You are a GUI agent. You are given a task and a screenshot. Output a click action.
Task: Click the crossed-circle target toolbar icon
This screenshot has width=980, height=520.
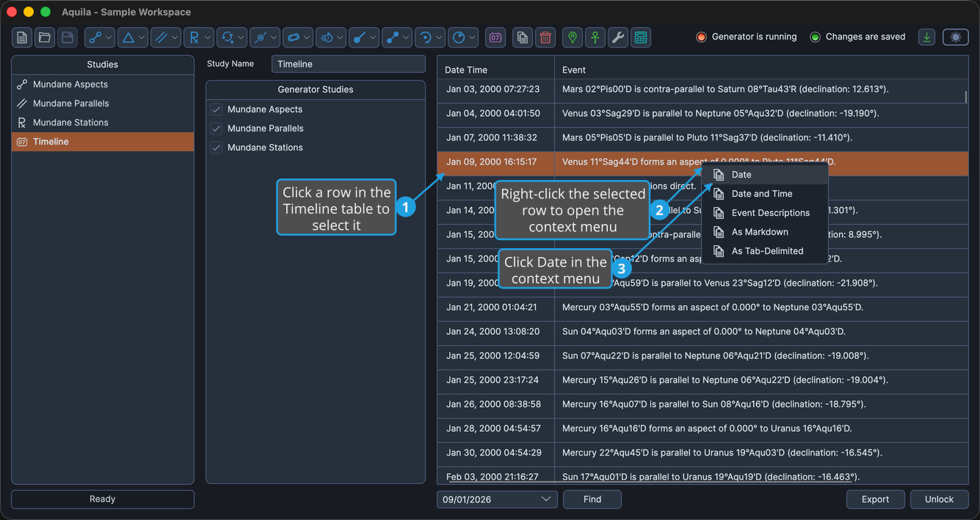260,37
